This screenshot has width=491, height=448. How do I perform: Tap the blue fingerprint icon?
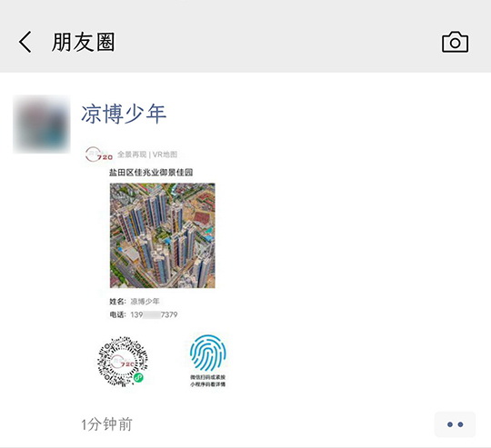208,353
